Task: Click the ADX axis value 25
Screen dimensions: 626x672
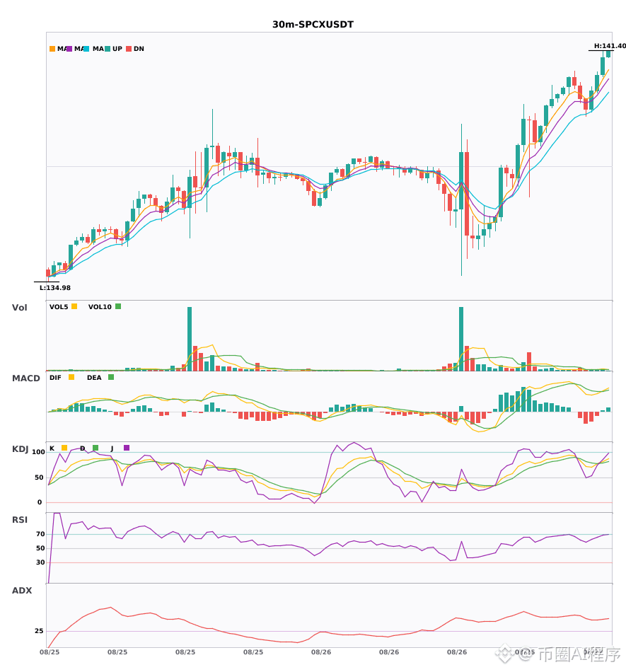Action: point(39,631)
